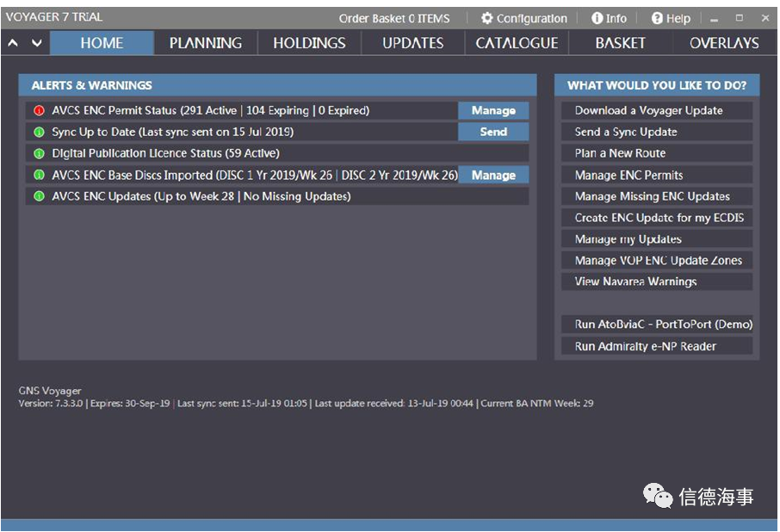Click green status icon for AVCS ENC Updates
The image size is (780, 532).
click(x=39, y=196)
